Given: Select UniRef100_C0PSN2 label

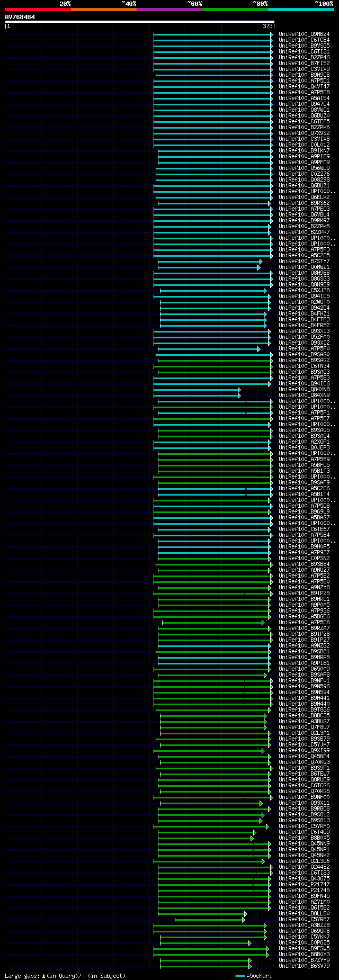Looking at the screenshot, I should click(304, 559).
